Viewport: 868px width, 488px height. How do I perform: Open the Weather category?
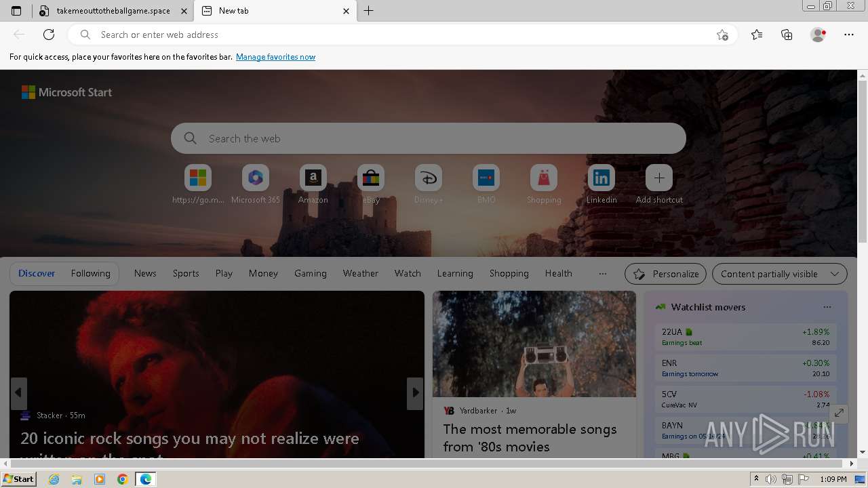360,273
